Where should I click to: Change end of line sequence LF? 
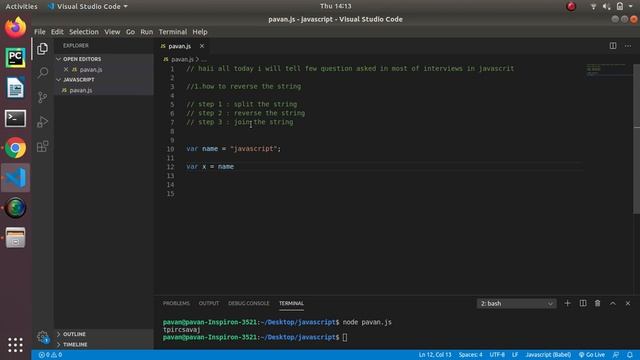(x=515, y=355)
